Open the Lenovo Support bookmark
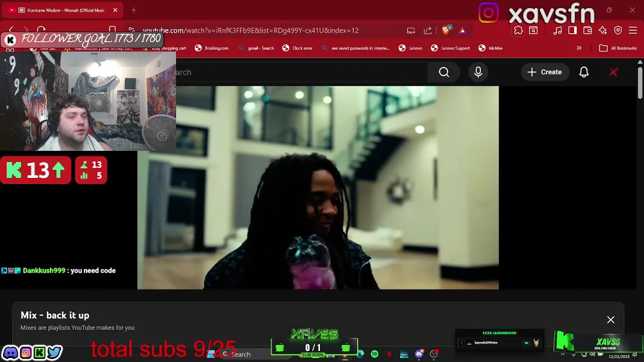This screenshot has width=644, height=362. click(x=450, y=48)
